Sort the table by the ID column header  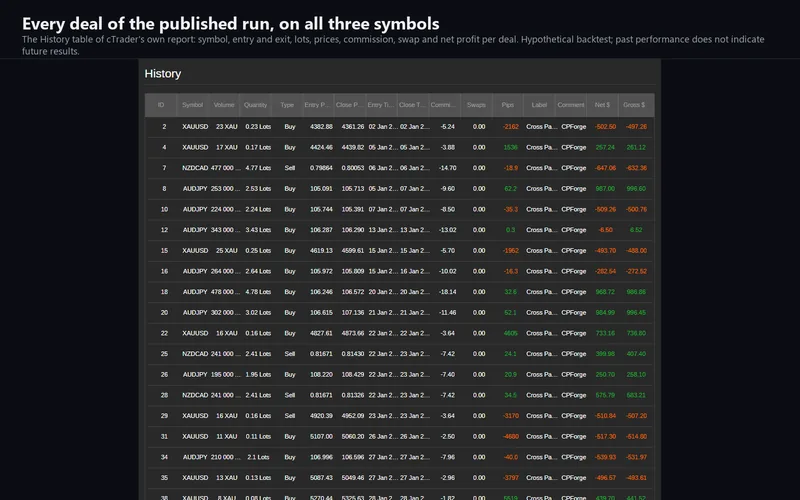coord(161,105)
